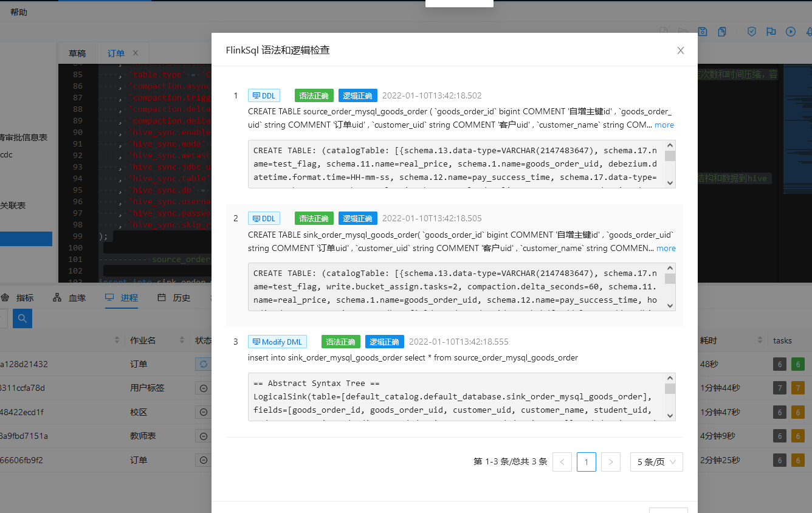812x513 pixels.
Task: Click the 校区 job name cell
Action: click(x=139, y=412)
